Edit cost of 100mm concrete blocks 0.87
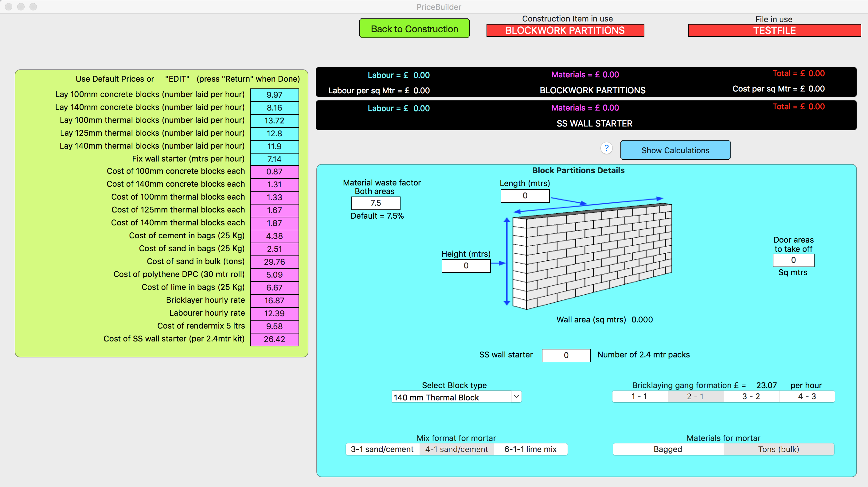This screenshot has width=868, height=487. point(274,172)
